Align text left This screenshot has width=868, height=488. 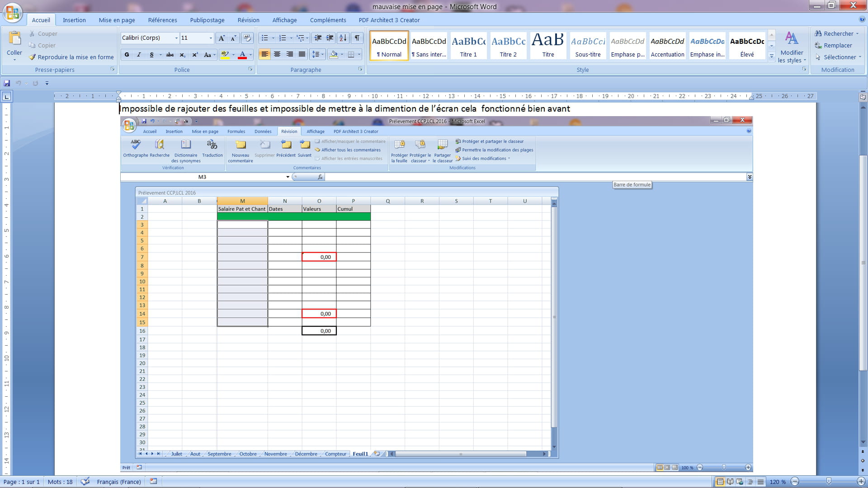265,55
